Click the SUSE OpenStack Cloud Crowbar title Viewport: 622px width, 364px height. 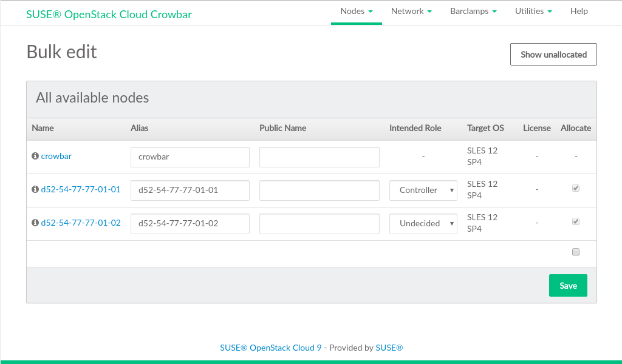[x=109, y=14]
